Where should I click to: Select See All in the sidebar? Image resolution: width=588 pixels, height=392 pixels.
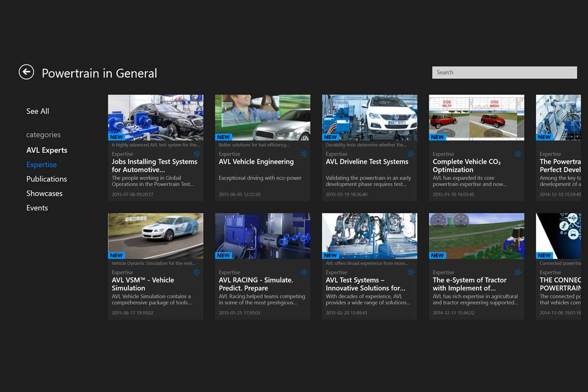(38, 111)
